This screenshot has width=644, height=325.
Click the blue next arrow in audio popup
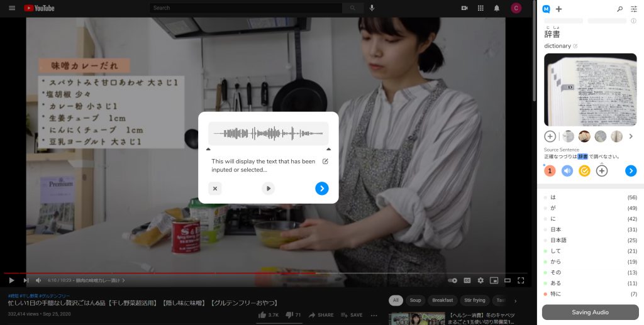[x=321, y=188]
